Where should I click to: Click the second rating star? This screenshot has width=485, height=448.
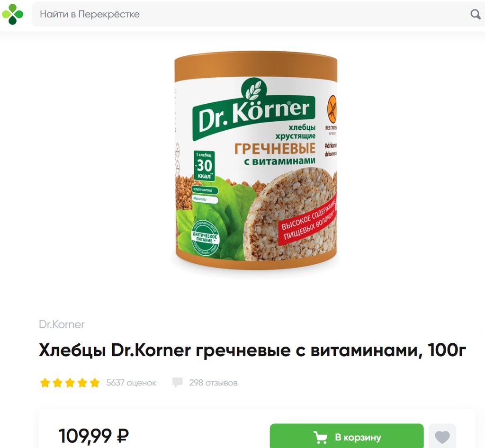[x=57, y=383]
